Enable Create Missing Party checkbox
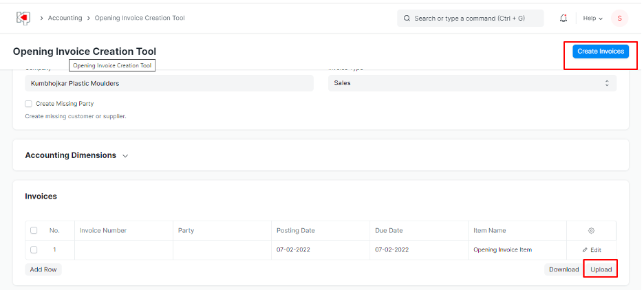 [x=29, y=104]
